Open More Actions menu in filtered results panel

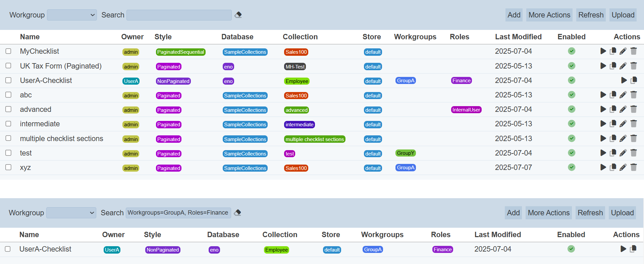[x=548, y=213]
